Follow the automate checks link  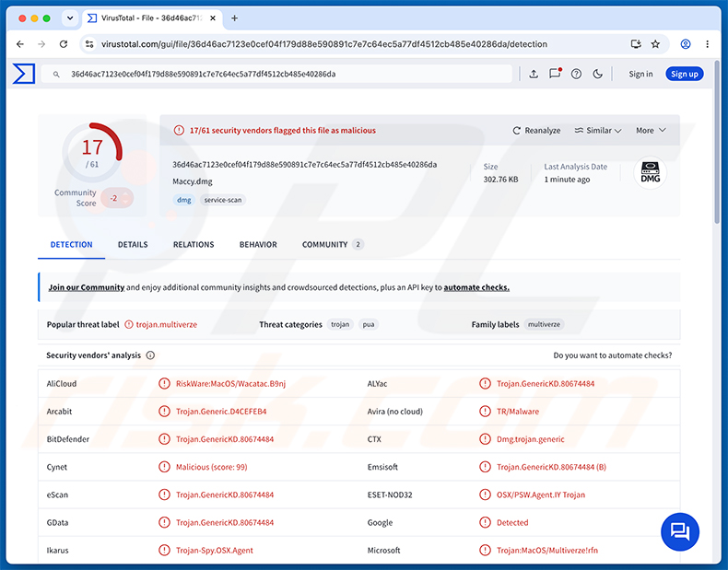[476, 287]
